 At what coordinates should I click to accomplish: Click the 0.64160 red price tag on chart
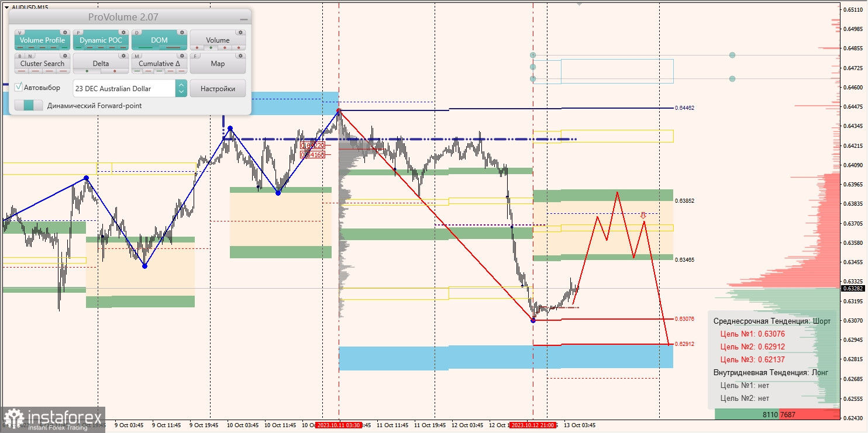[313, 155]
